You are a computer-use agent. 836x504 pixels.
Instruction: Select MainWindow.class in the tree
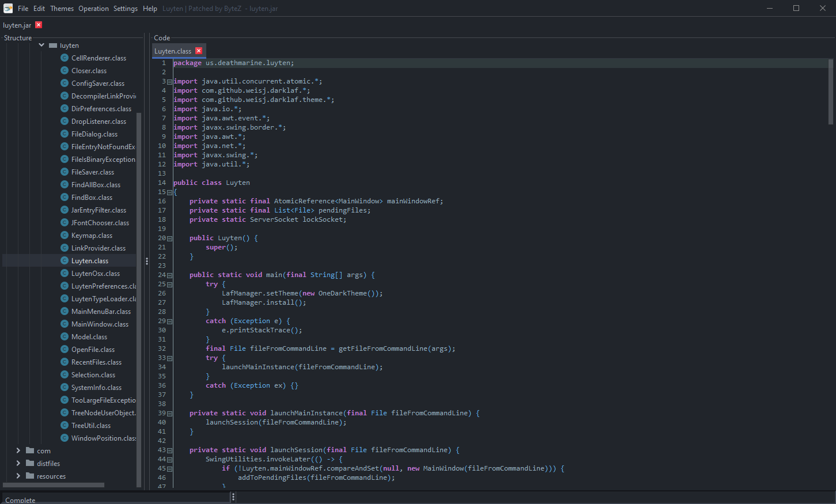coord(100,324)
